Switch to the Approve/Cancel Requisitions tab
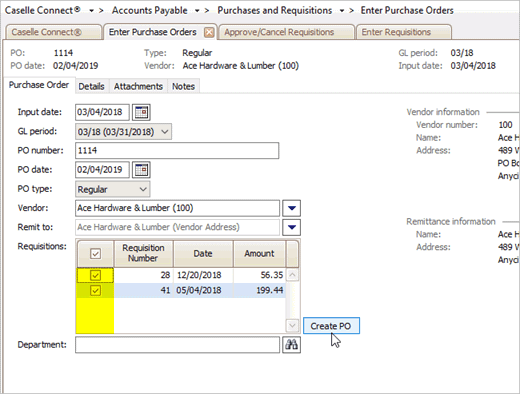 pyautogui.click(x=286, y=32)
